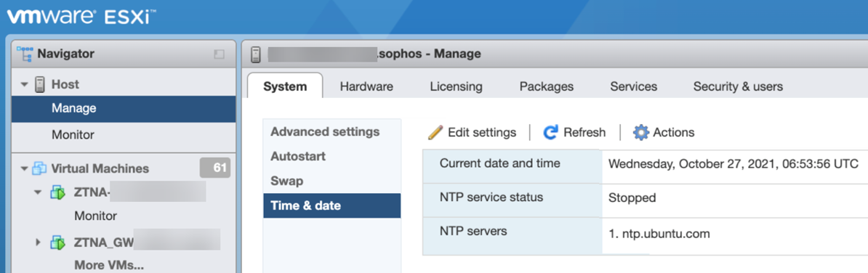Select Manage under Host
The image size is (868, 273).
pos(124,109)
